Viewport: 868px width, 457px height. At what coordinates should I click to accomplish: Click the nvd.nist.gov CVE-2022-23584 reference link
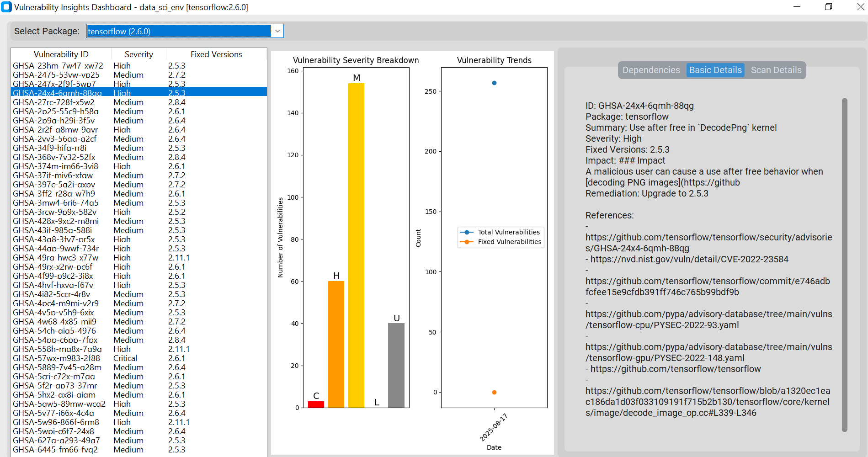[x=689, y=259]
